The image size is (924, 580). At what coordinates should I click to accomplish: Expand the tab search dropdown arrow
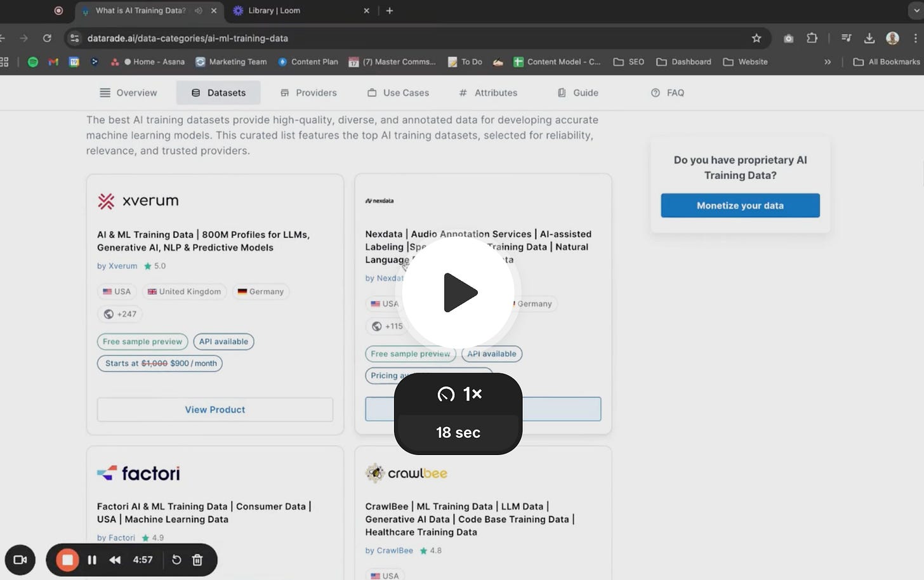916,10
